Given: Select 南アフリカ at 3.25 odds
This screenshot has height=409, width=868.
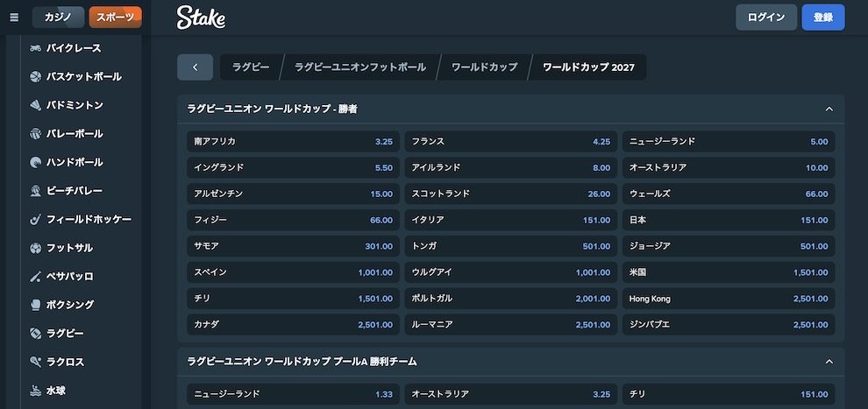Looking at the screenshot, I should pyautogui.click(x=293, y=142).
